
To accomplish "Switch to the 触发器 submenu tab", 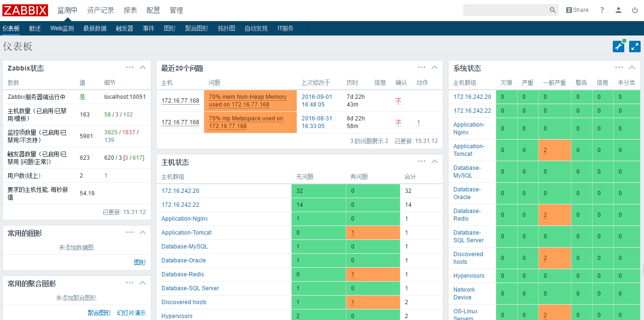I will click(x=124, y=28).
